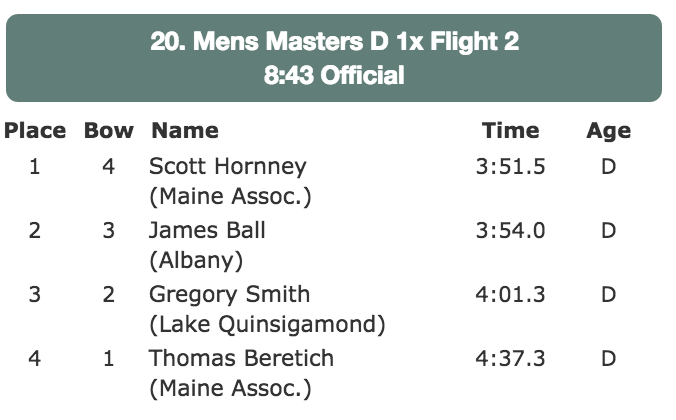Select the Bow column header
The height and width of the screenshot is (420, 676).
(109, 130)
